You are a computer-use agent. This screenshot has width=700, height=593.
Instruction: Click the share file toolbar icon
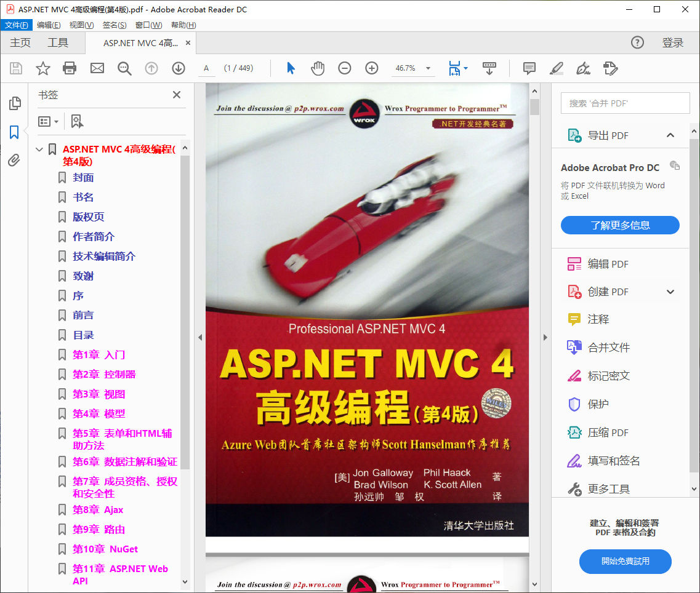tap(610, 68)
